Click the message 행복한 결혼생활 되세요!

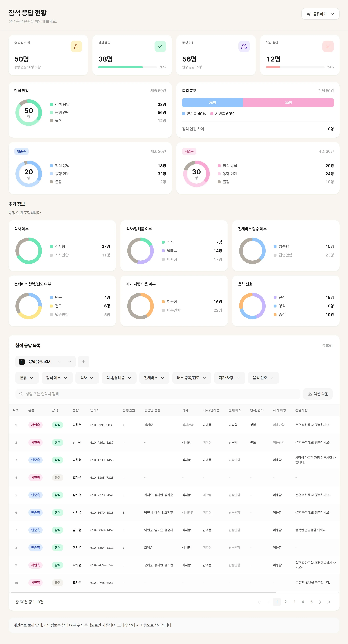(311, 530)
